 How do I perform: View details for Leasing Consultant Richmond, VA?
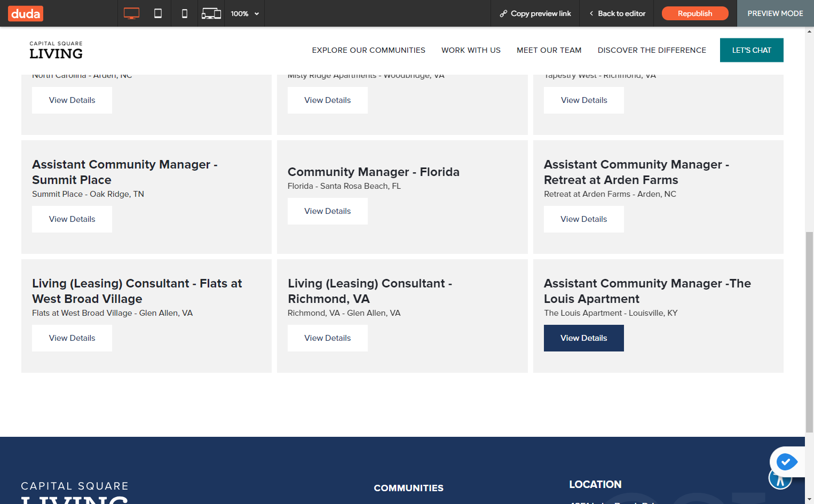pos(328,338)
